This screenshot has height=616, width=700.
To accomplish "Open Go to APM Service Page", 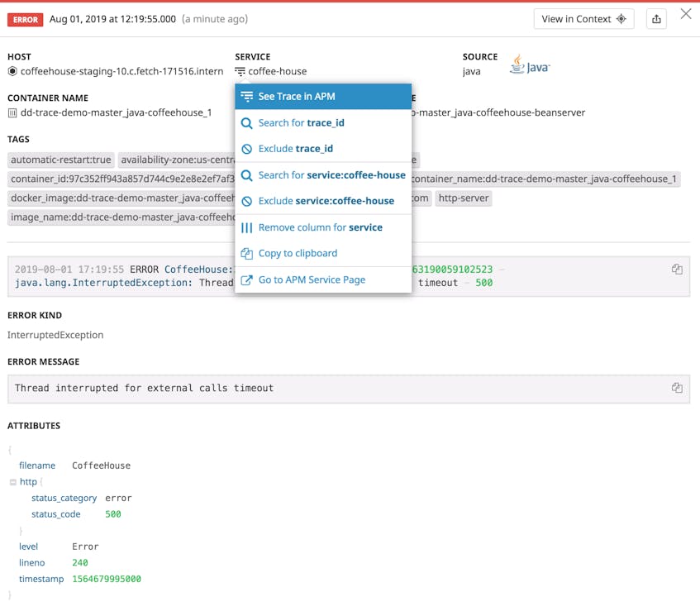I will pos(312,280).
